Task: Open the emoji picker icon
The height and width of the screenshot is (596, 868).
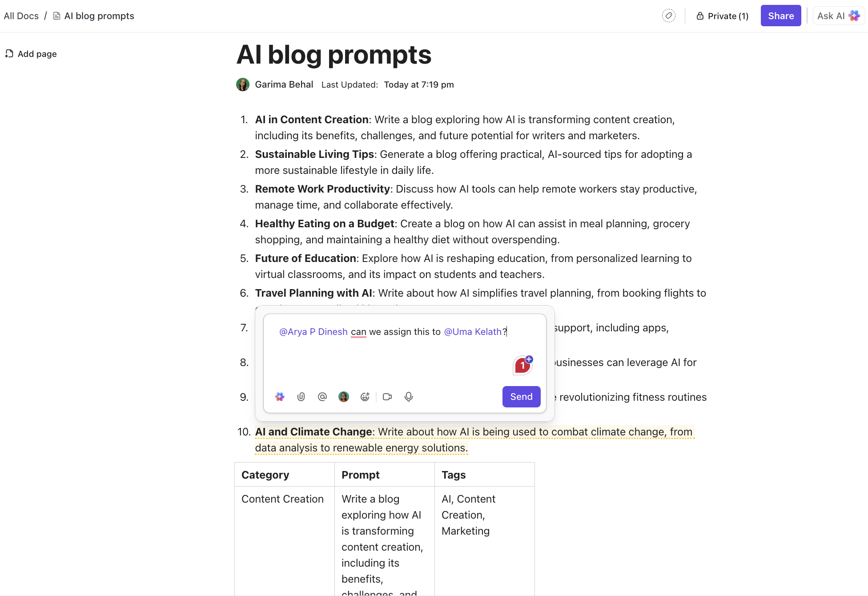Action: click(x=365, y=397)
